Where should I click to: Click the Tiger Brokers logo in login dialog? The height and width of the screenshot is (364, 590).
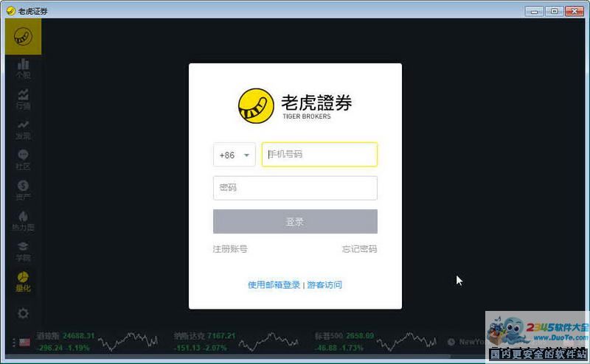click(295, 105)
